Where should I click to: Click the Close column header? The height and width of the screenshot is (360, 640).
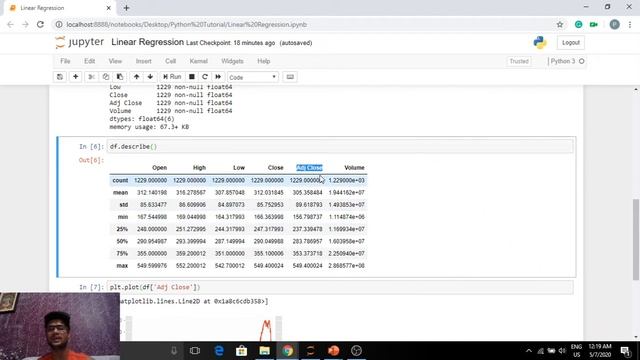(x=276, y=168)
